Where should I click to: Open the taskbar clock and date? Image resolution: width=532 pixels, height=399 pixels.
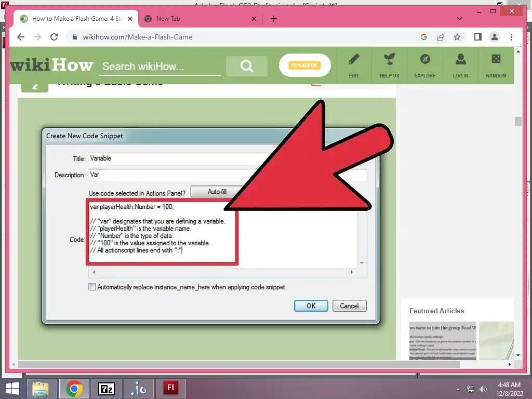coord(509,389)
